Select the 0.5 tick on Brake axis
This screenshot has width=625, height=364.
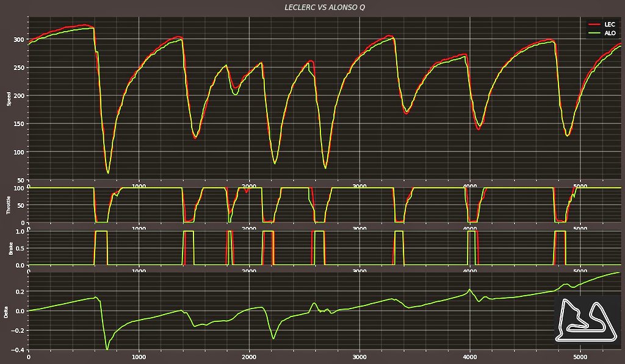click(x=20, y=248)
